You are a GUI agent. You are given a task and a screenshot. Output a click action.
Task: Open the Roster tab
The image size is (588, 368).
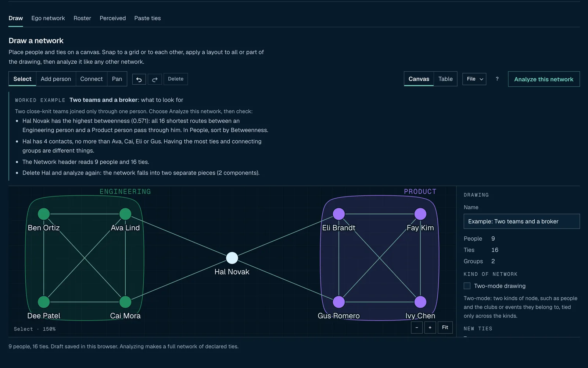(82, 18)
